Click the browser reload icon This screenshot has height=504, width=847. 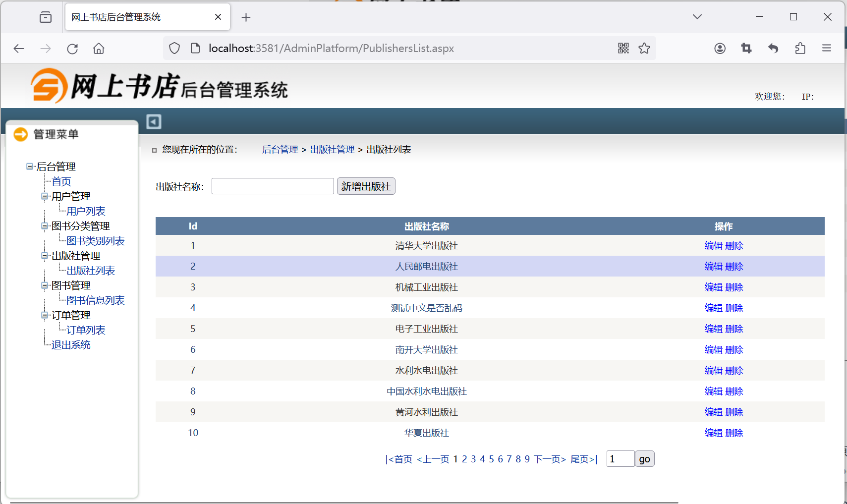pos(72,49)
